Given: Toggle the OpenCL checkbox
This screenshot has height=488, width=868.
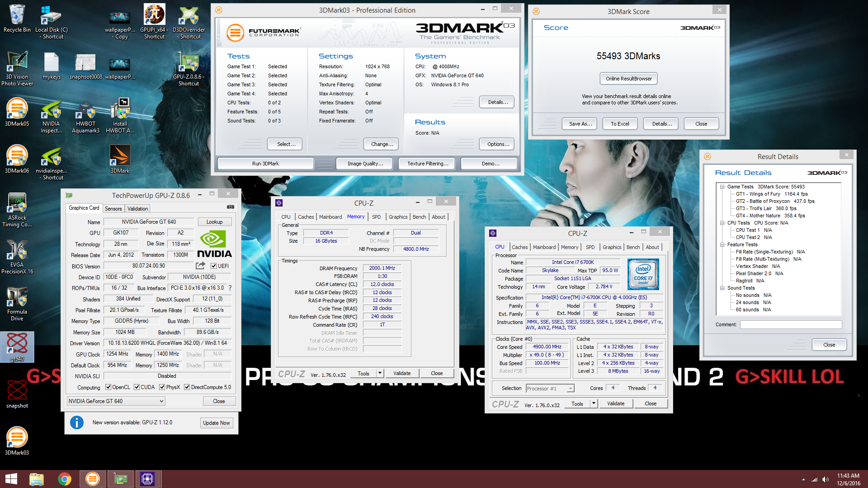Looking at the screenshot, I should pos(108,387).
